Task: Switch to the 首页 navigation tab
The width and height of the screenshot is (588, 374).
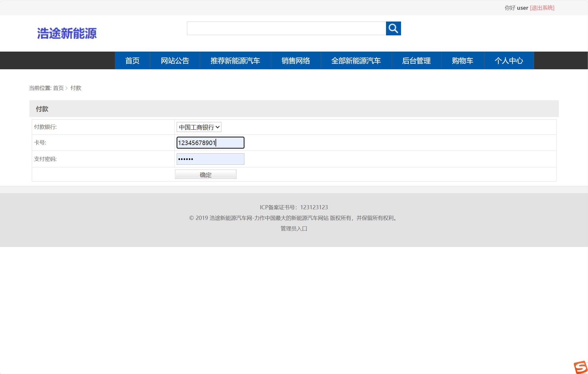Action: pos(132,60)
